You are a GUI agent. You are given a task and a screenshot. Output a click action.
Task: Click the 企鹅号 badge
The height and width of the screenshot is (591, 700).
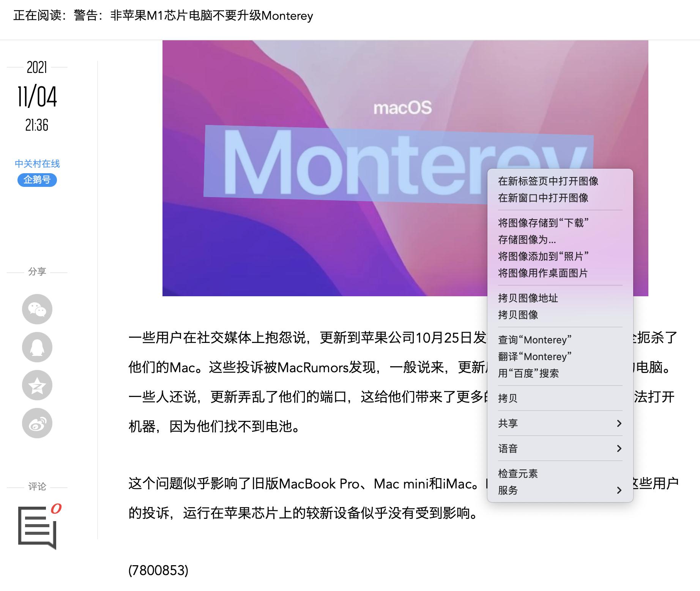coord(37,180)
